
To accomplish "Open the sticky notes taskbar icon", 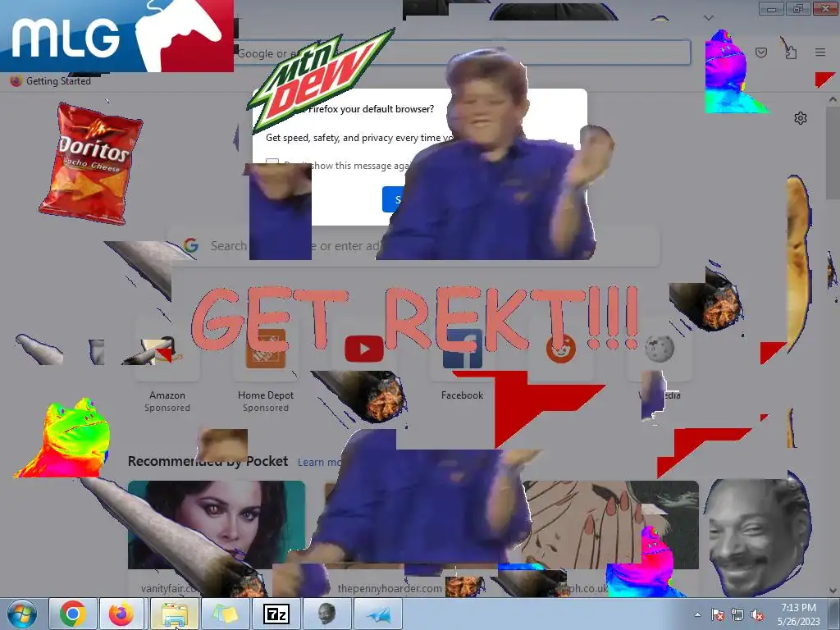I will 226,614.
